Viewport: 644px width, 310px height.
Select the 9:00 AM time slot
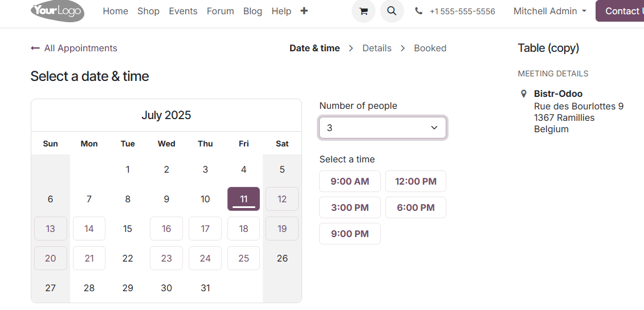tap(350, 181)
